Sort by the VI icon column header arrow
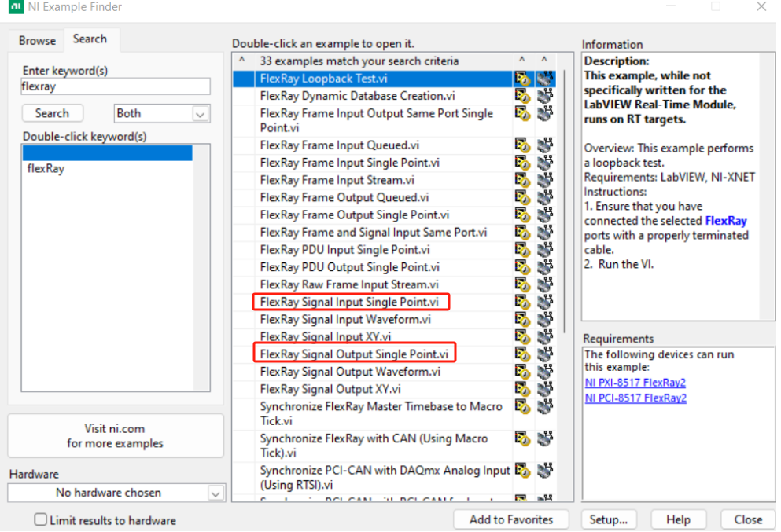The width and height of the screenshot is (781, 532). point(521,60)
